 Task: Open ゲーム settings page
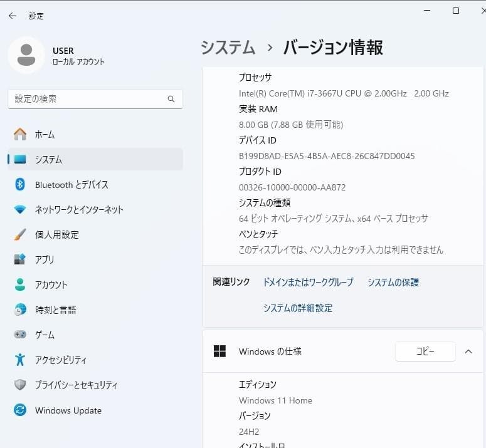pyautogui.click(x=95, y=335)
